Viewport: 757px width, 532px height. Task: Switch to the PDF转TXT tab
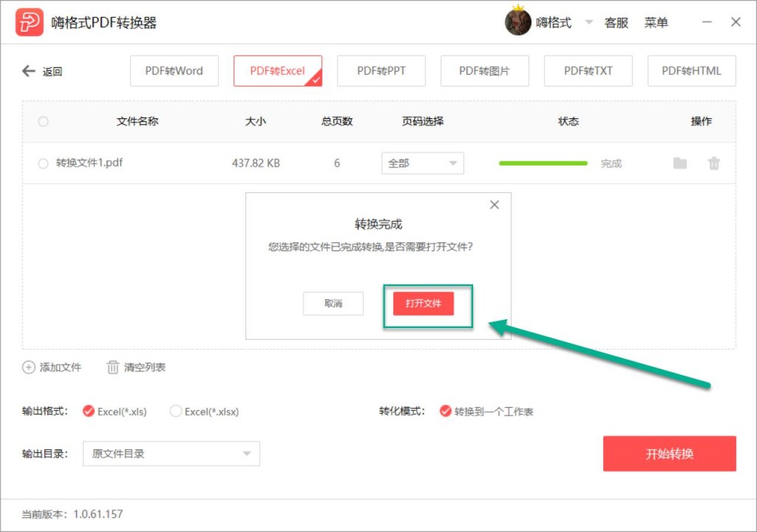[x=588, y=71]
